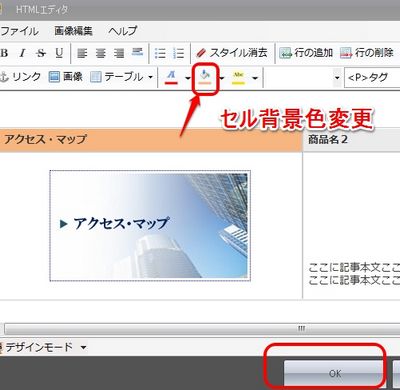Screen dimensions: 400x390
Task: Open デザインモード dropdown arrow
Action: coord(83,348)
